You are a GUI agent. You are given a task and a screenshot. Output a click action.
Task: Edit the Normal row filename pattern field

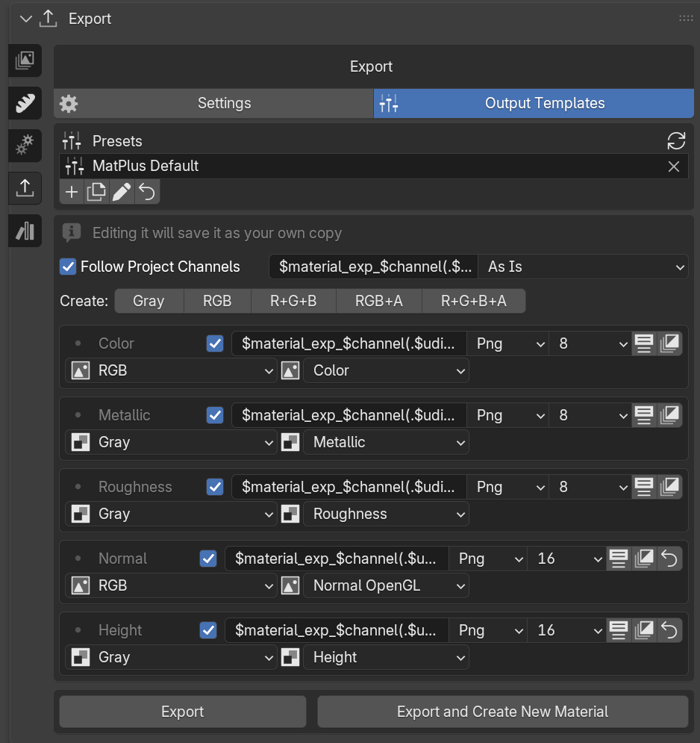coord(337,559)
